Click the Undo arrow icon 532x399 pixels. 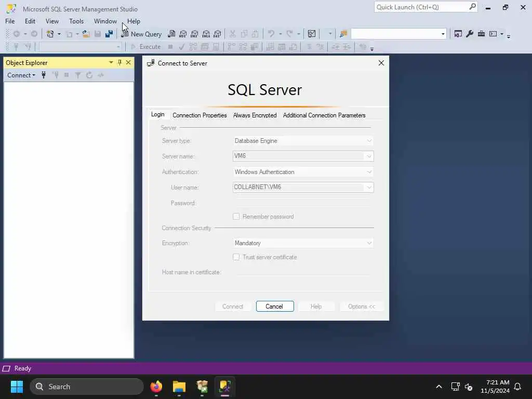tap(271, 34)
